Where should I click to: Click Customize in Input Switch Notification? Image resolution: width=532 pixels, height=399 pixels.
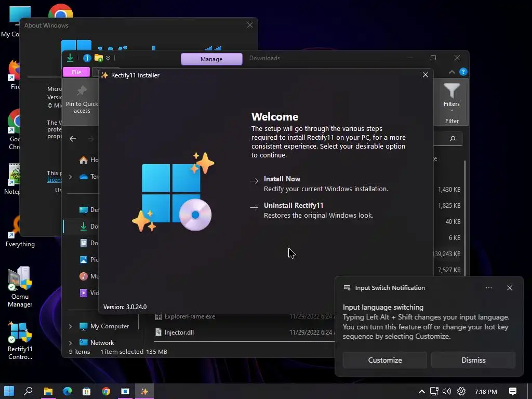coord(385,360)
